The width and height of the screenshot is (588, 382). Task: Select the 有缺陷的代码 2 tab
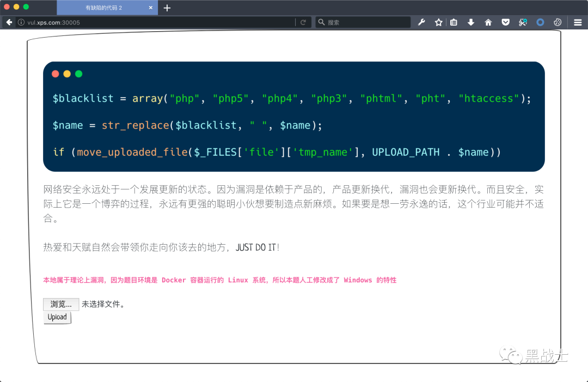(104, 8)
